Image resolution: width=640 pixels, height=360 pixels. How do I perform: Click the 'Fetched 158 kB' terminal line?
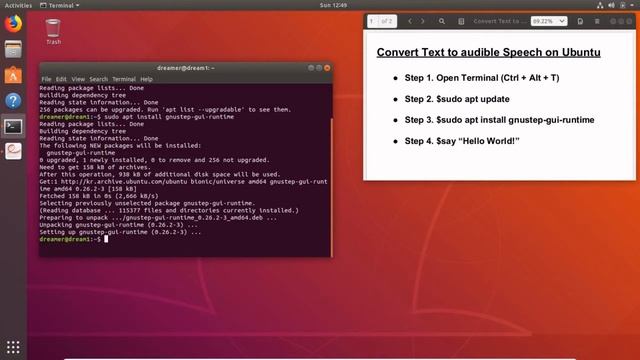tap(99, 196)
